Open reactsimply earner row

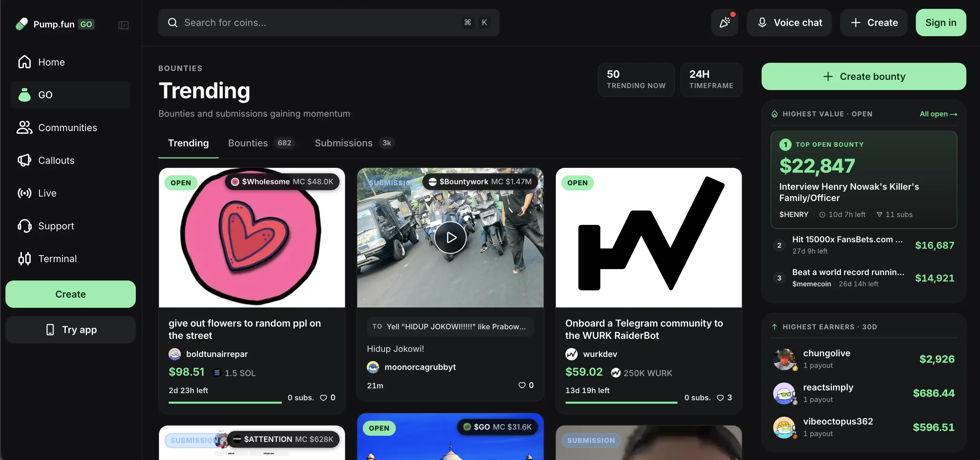pyautogui.click(x=863, y=393)
